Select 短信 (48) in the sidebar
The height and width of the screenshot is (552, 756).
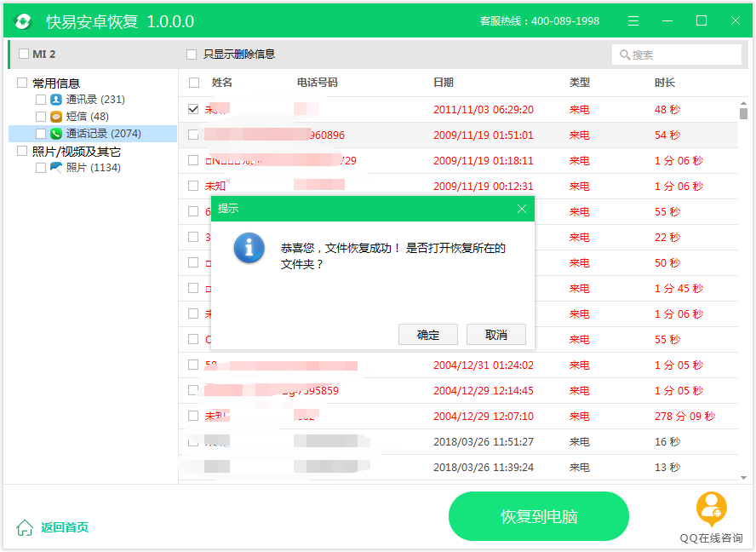pyautogui.click(x=88, y=117)
